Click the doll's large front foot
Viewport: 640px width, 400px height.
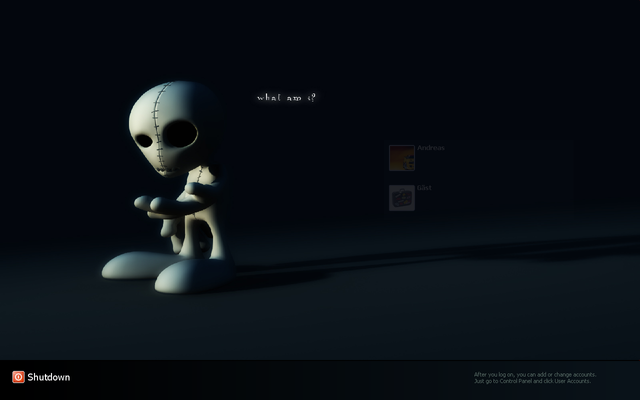[194, 276]
